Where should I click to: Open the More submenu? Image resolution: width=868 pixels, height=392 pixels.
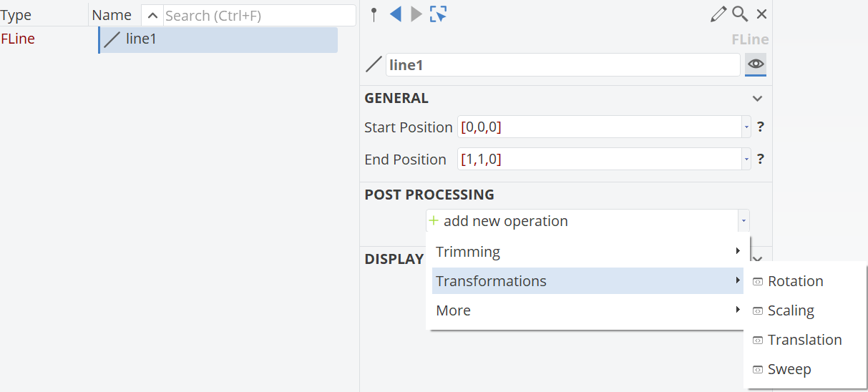(587, 310)
